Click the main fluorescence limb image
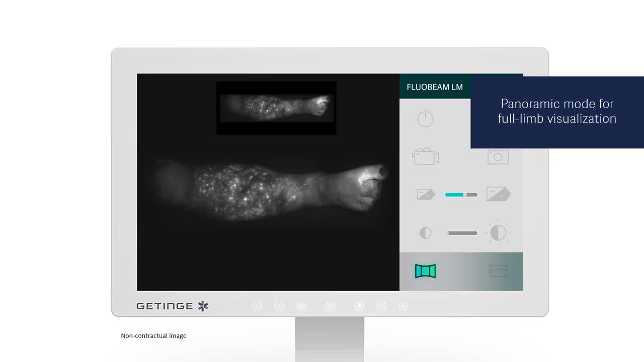Image resolution: width=644 pixels, height=362 pixels. pos(269,191)
